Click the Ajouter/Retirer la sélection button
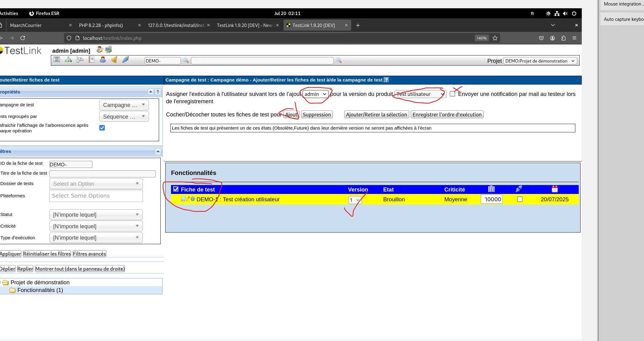 pyautogui.click(x=376, y=115)
